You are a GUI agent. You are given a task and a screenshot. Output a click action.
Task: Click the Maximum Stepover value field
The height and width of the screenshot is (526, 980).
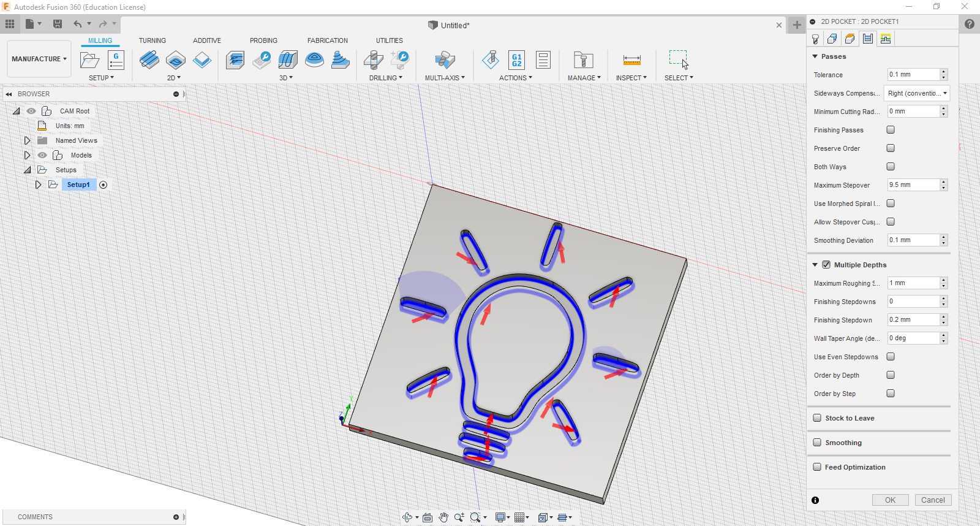point(913,185)
